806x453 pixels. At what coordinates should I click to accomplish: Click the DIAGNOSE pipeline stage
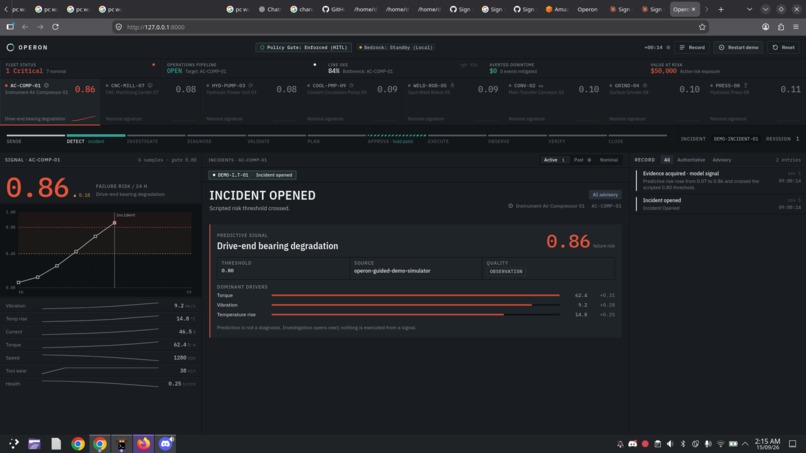216,139
